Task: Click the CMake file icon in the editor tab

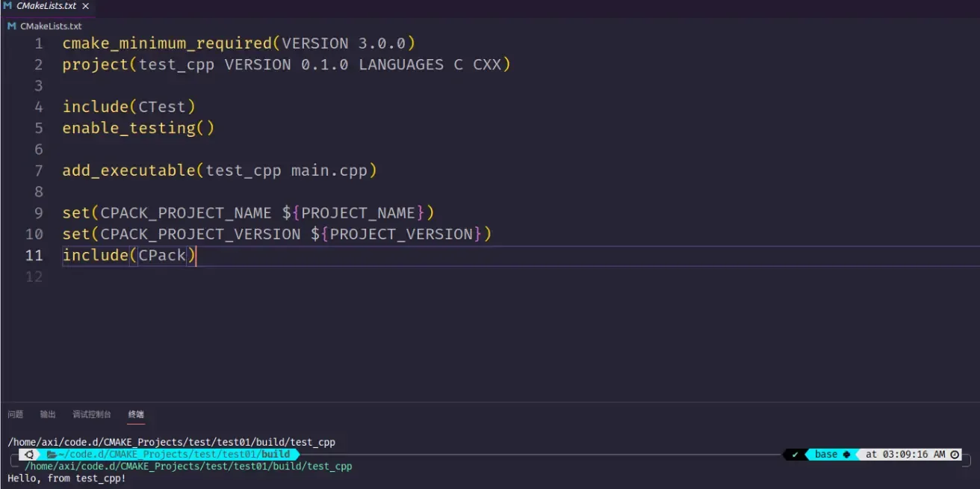Action: click(x=7, y=6)
